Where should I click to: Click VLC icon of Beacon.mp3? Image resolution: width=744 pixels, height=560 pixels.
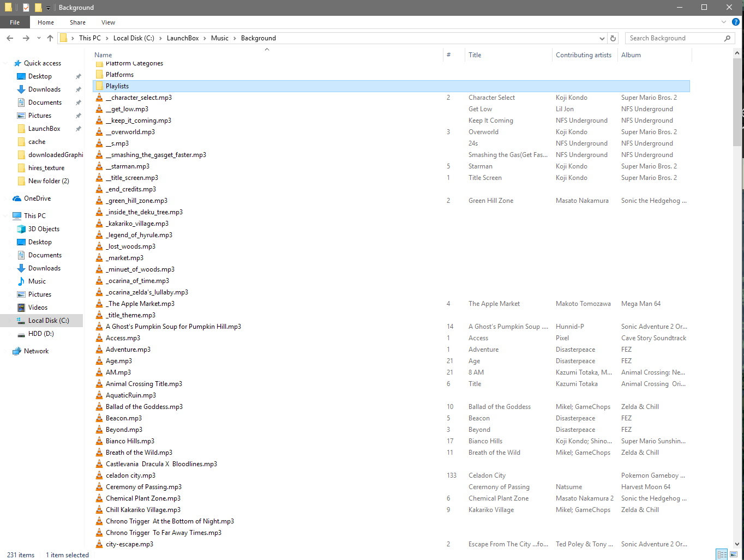point(99,418)
